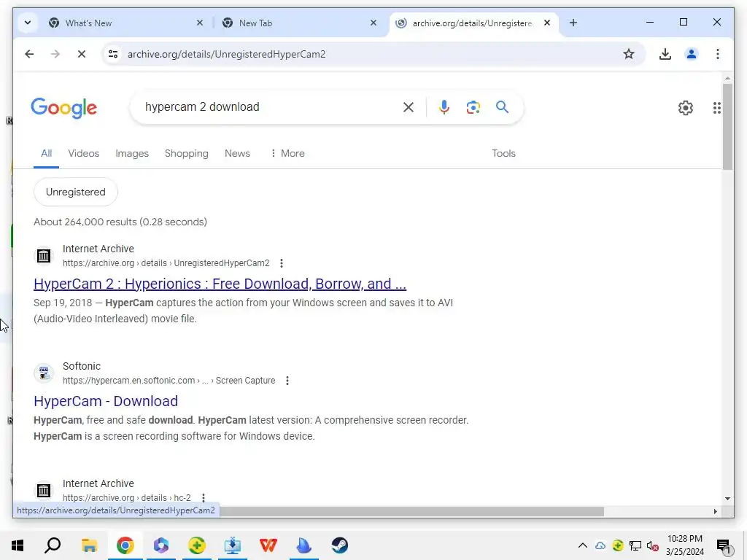
Task: Submit search with magnifier icon
Action: [x=502, y=107]
